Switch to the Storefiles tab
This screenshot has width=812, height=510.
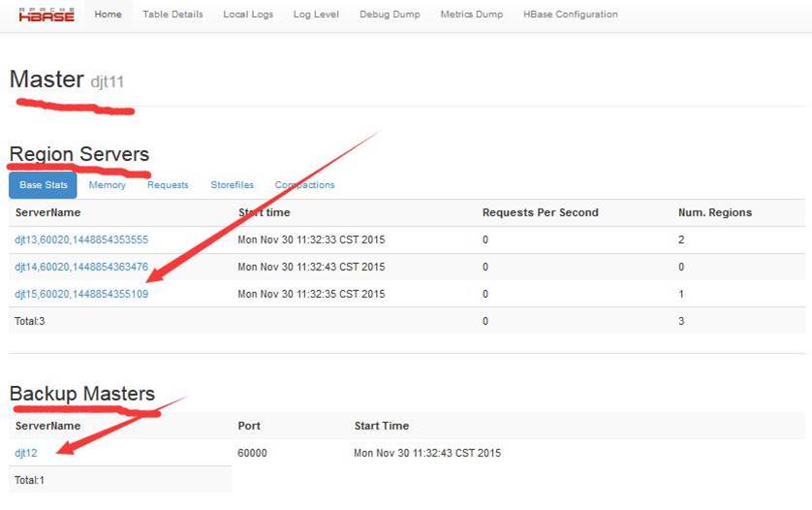[x=232, y=185]
